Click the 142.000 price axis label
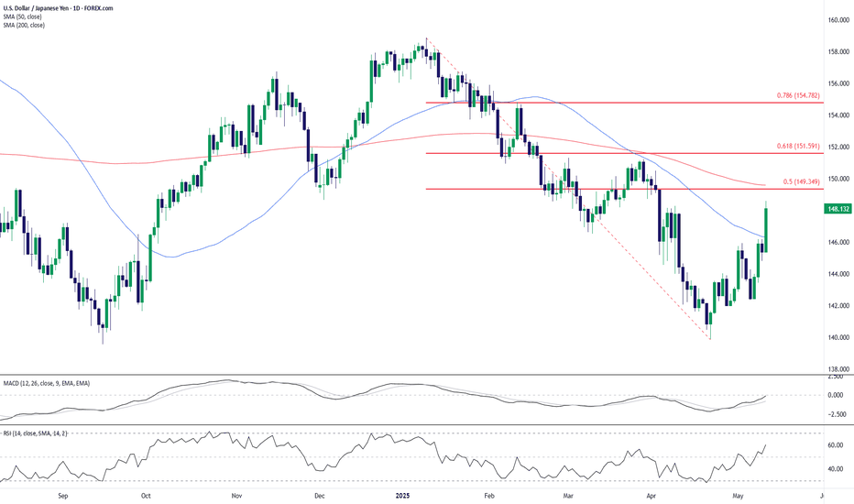854x504 pixels. click(838, 305)
